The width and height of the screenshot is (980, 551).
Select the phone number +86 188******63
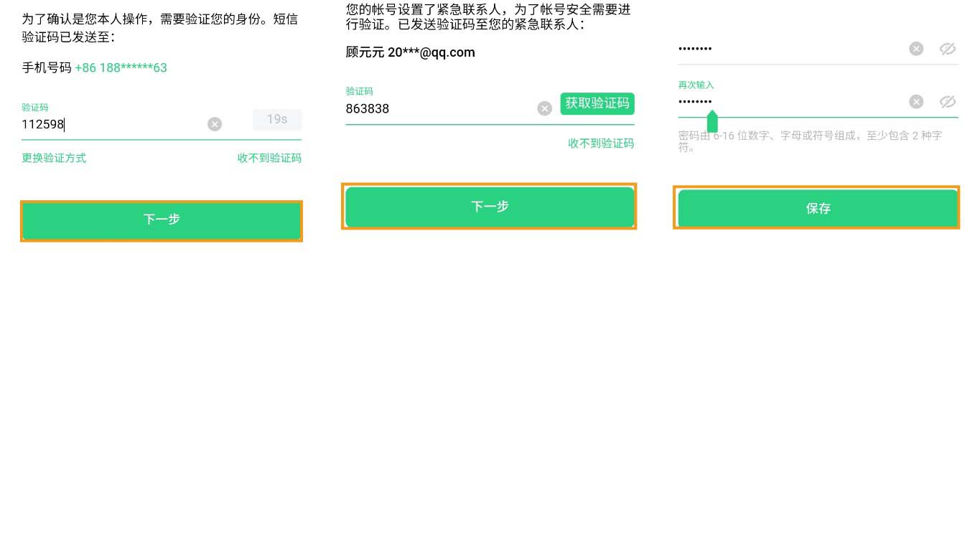click(x=121, y=68)
